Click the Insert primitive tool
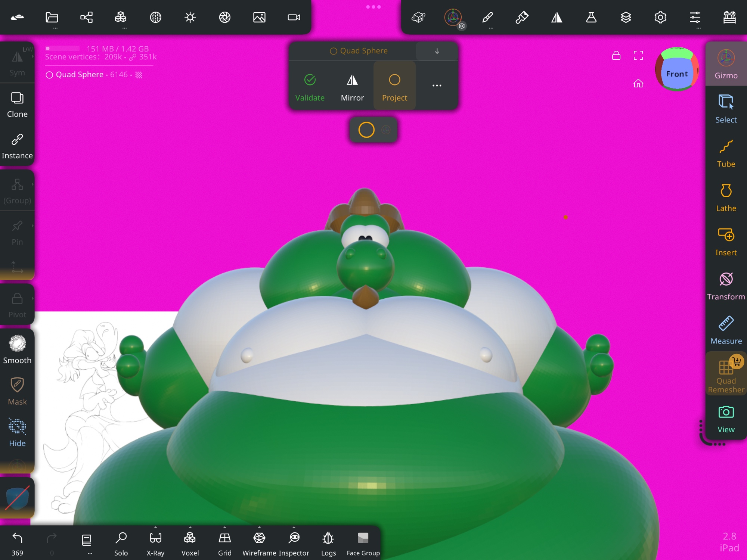The height and width of the screenshot is (560, 747). (726, 242)
